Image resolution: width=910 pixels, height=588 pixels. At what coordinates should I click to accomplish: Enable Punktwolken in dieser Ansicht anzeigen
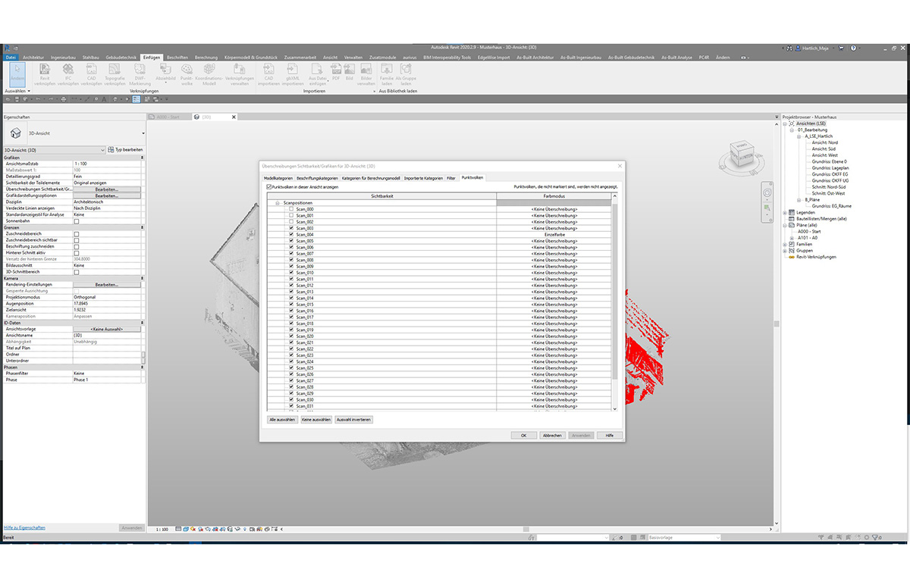tap(268, 186)
